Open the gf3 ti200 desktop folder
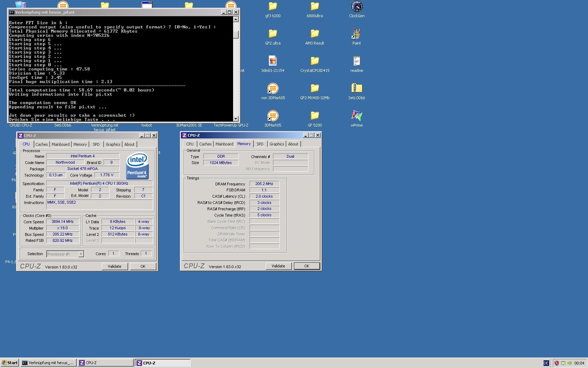 pos(273,6)
